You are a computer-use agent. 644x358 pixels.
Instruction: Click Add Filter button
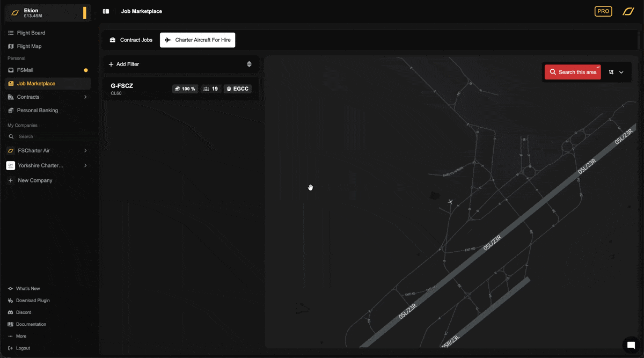click(x=124, y=64)
